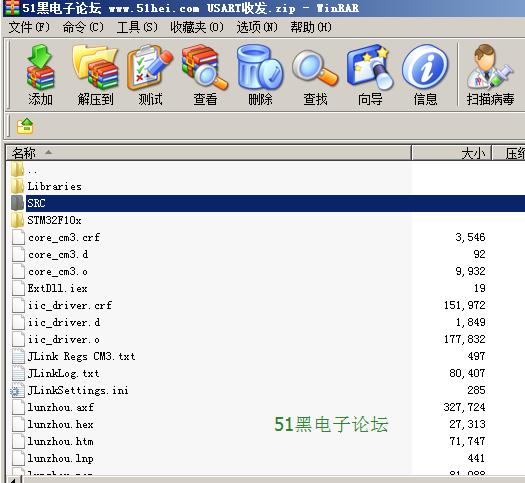Click the 添加 (Add) toolbar icon
This screenshot has height=483, width=525.
(40, 68)
